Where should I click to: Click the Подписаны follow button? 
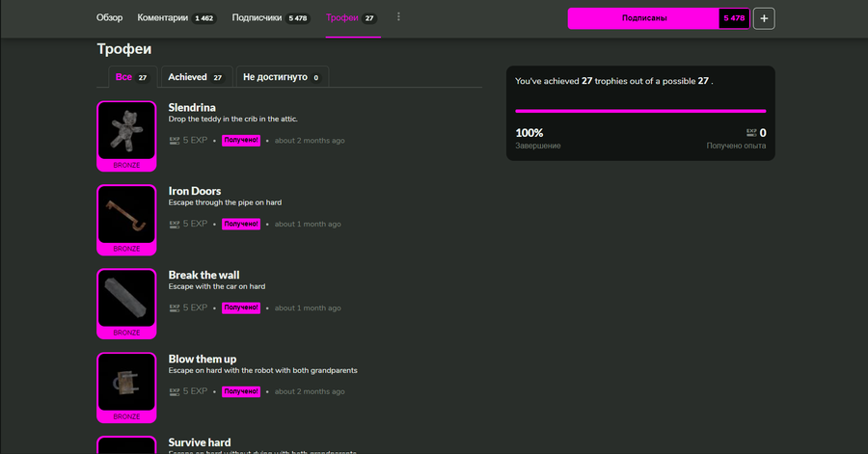click(644, 18)
